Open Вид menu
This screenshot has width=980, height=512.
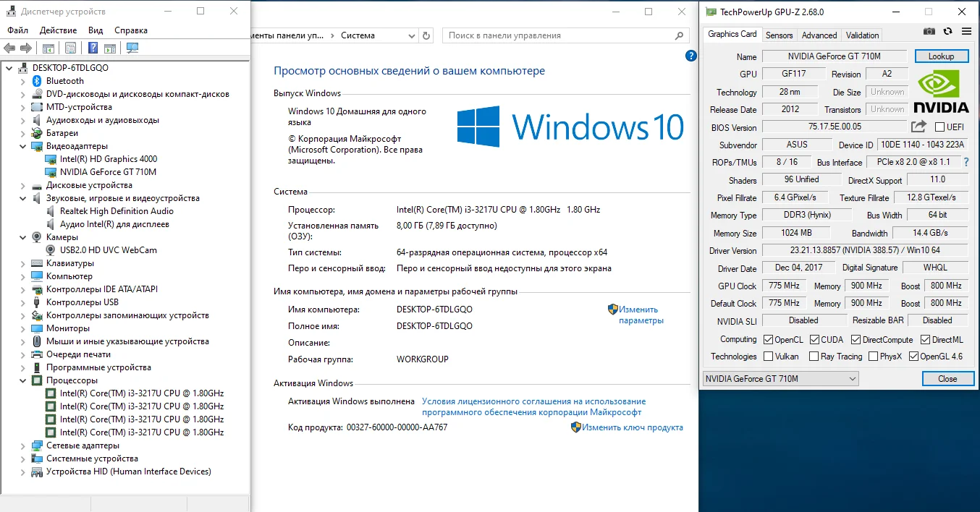click(x=96, y=30)
